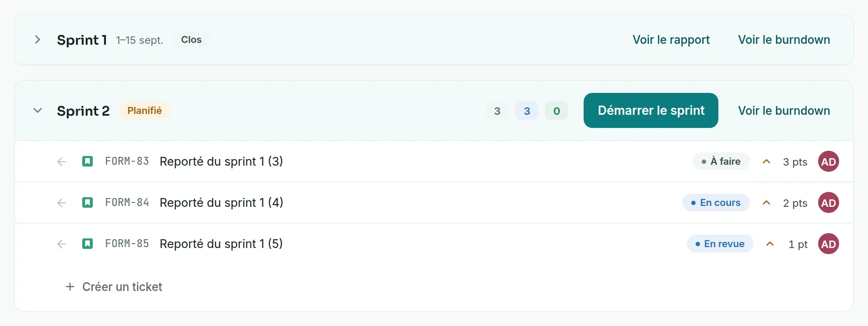Click the AD assignee avatar on FORM-84
The width and height of the screenshot is (868, 326).
[829, 203]
